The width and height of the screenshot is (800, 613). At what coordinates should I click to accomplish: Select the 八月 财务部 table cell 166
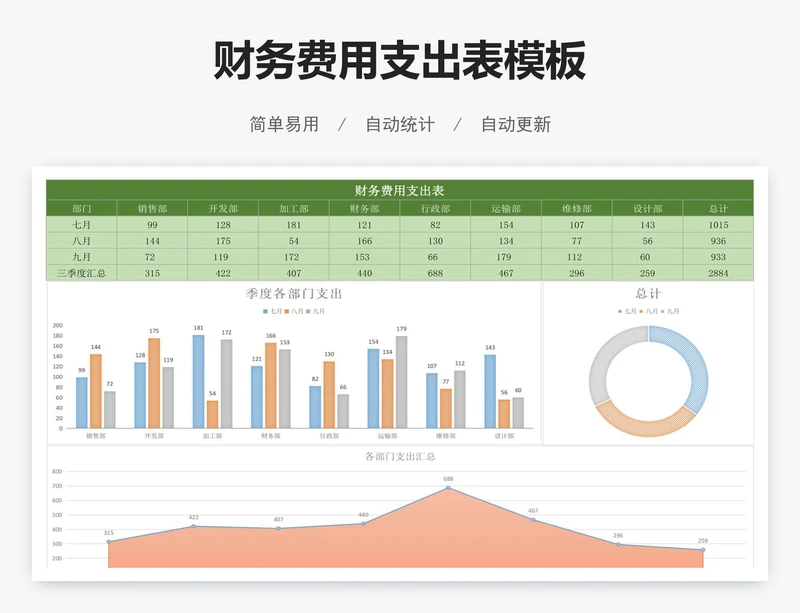(x=364, y=241)
